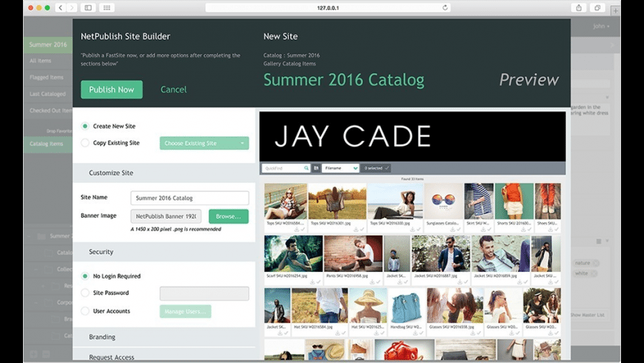644x363 pixels.
Task: Click download icon under Scarf SKU W2016254.jpg
Action: pyautogui.click(x=312, y=282)
